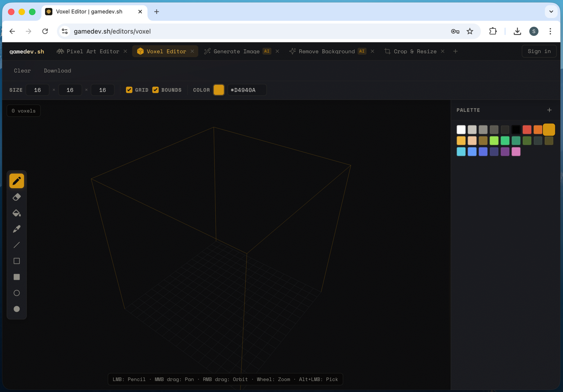This screenshot has width=563, height=392.
Task: Select the sphere tool
Action: click(x=16, y=293)
